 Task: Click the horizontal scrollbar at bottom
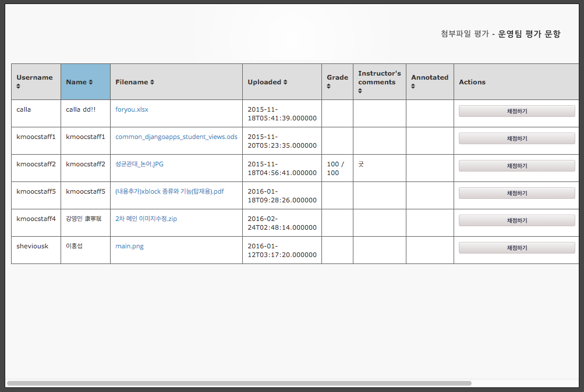tap(239, 383)
